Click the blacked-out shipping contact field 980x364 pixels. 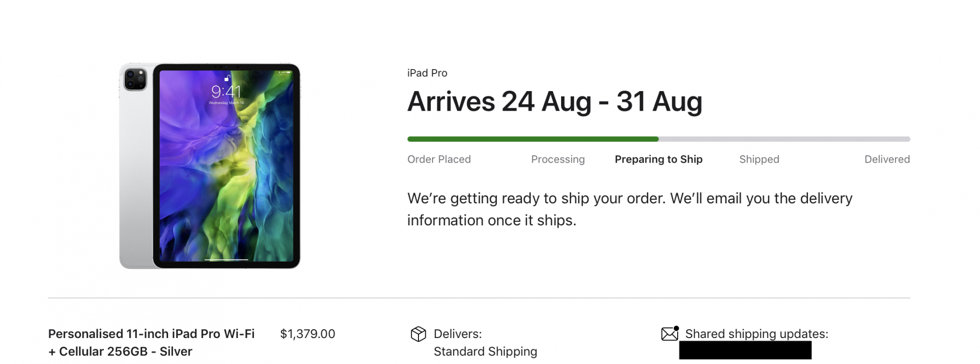[745, 351]
